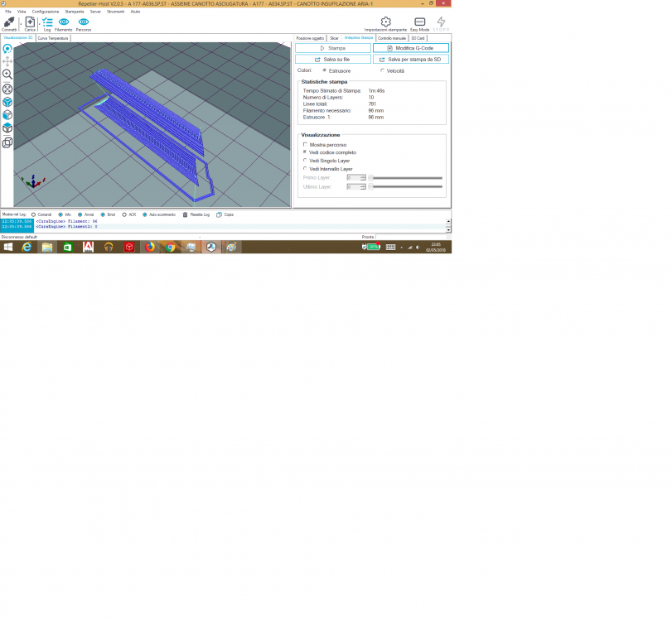Click the fit-to-view crossed arrows icon
Viewport: 672px width, 621px height.
click(x=7, y=89)
